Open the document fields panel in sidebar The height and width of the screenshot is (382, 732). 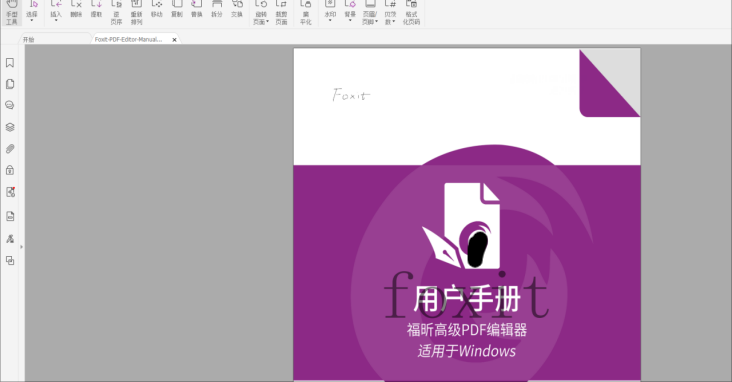pyautogui.click(x=10, y=216)
